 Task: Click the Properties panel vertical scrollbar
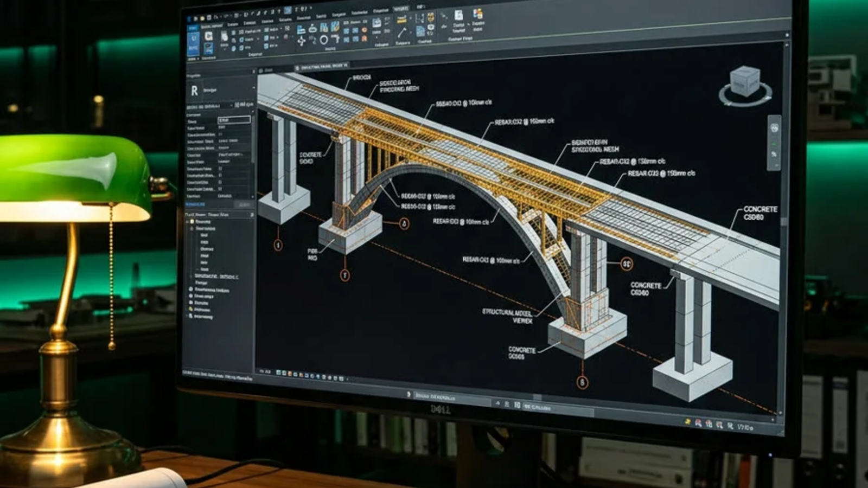point(253,139)
